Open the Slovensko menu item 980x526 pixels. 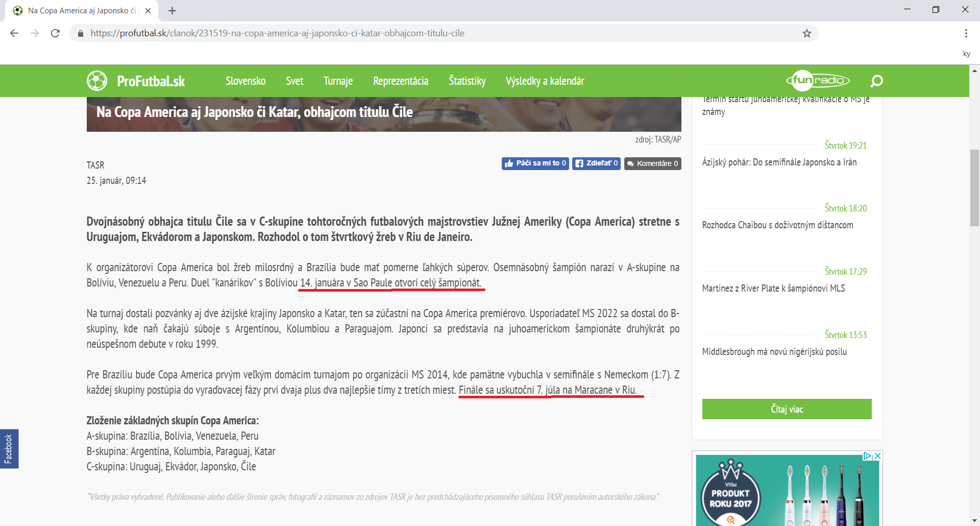point(246,81)
